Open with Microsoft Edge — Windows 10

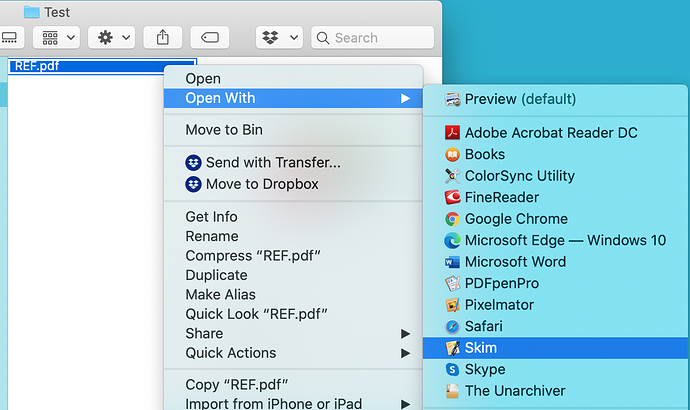click(555, 241)
